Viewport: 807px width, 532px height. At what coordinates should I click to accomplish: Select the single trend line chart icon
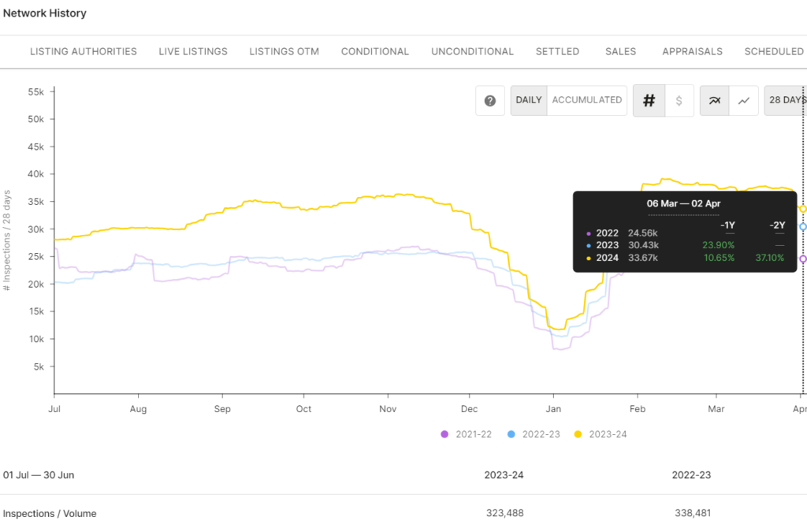[x=743, y=101]
